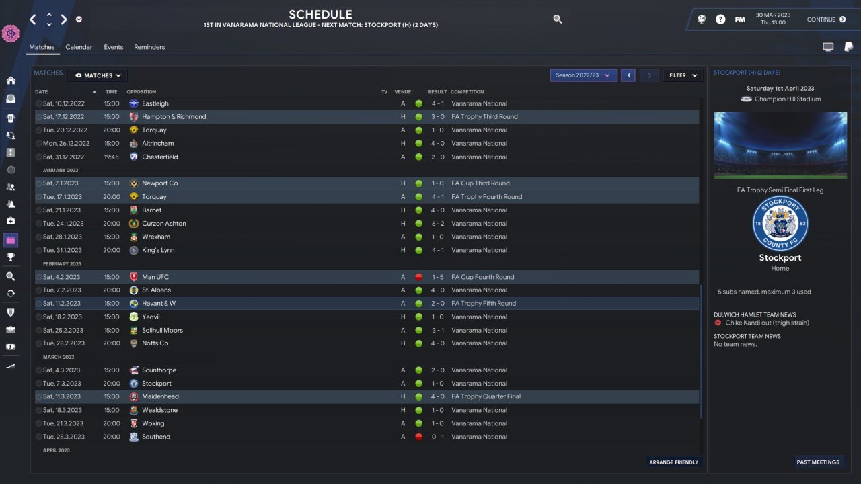This screenshot has width=861, height=504.
Task: Open the Training cones icon in sidebar
Action: [x=11, y=204]
